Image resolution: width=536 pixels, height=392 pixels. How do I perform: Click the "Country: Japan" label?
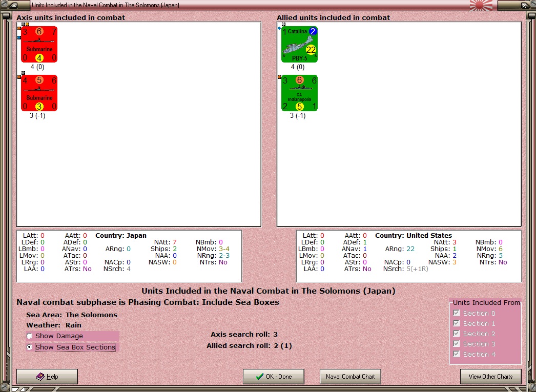point(120,236)
